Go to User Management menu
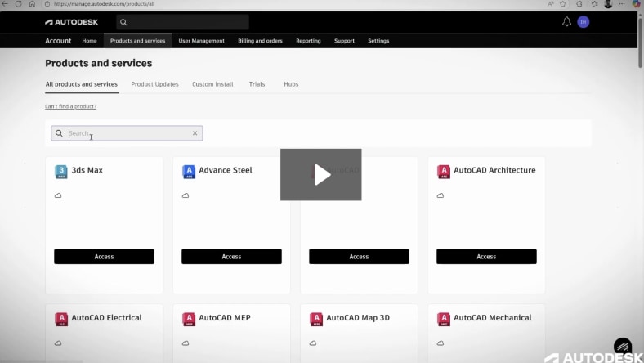This screenshot has height=363, width=644. [201, 41]
